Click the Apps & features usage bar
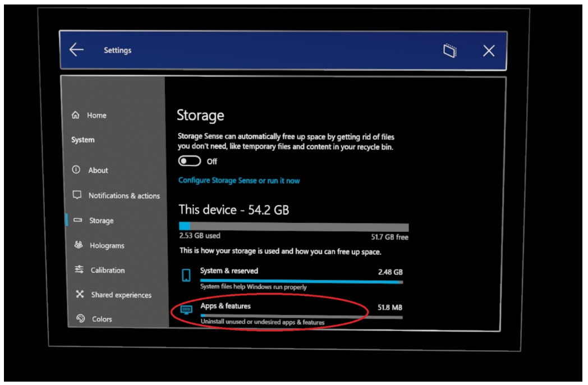Image resolution: width=588 pixels, height=385 pixels. point(301,317)
